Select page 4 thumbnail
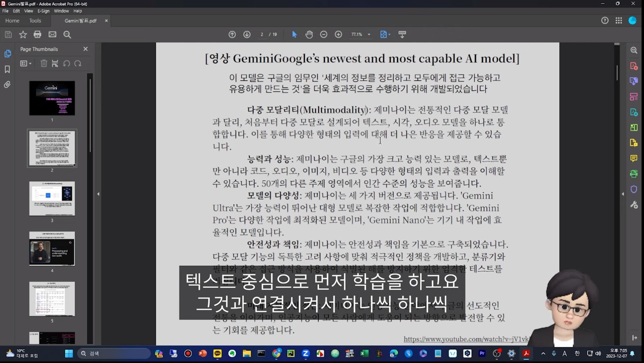 (52, 249)
